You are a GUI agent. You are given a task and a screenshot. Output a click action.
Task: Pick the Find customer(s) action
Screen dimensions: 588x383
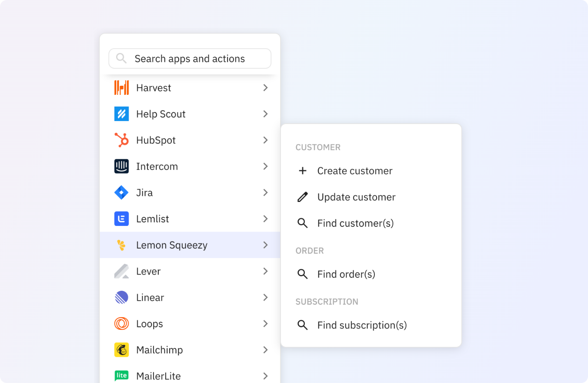[x=371, y=223]
